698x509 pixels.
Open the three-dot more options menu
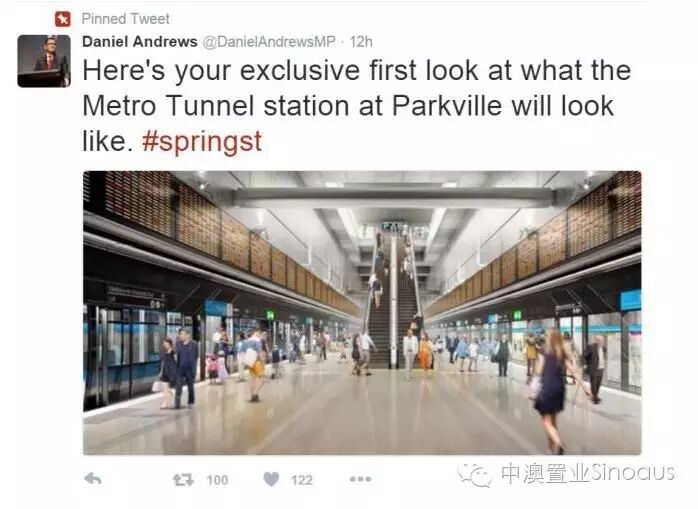[x=361, y=479]
